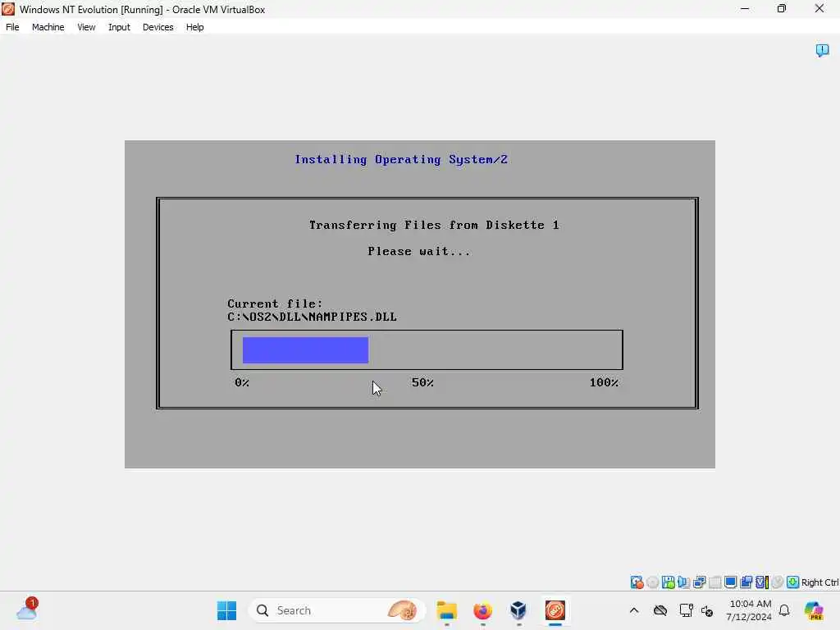Restore down the VirtualBox VM window
Viewport: 840px width, 630px height.
click(782, 8)
